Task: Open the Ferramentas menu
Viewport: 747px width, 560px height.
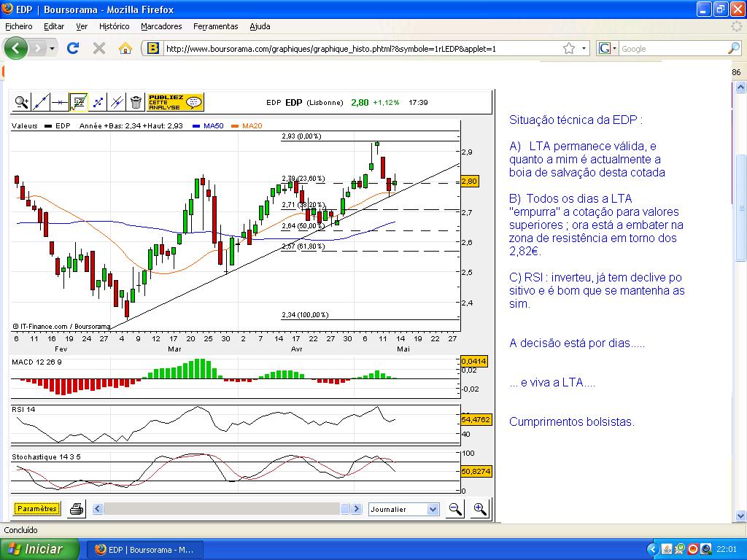Action: (216, 26)
